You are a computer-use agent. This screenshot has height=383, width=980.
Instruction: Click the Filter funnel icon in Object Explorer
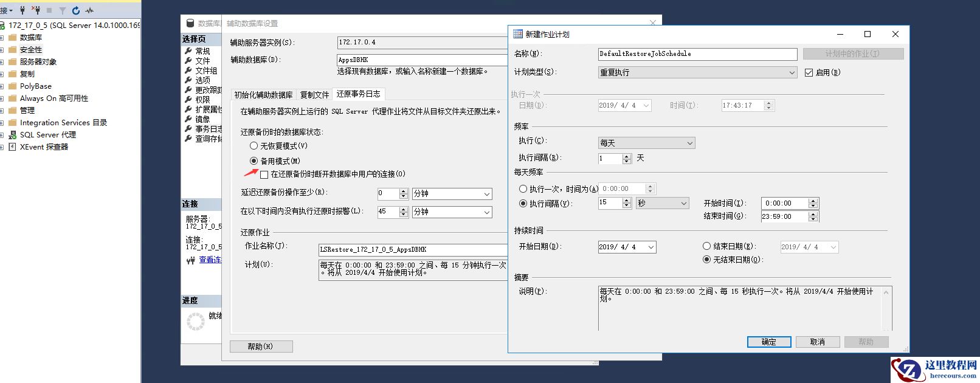tap(62, 10)
